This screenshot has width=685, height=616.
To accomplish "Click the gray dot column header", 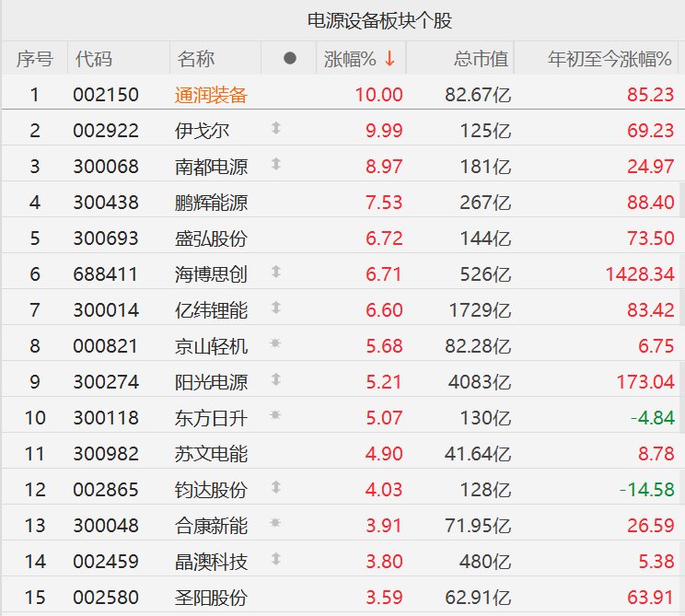I will click(x=290, y=59).
